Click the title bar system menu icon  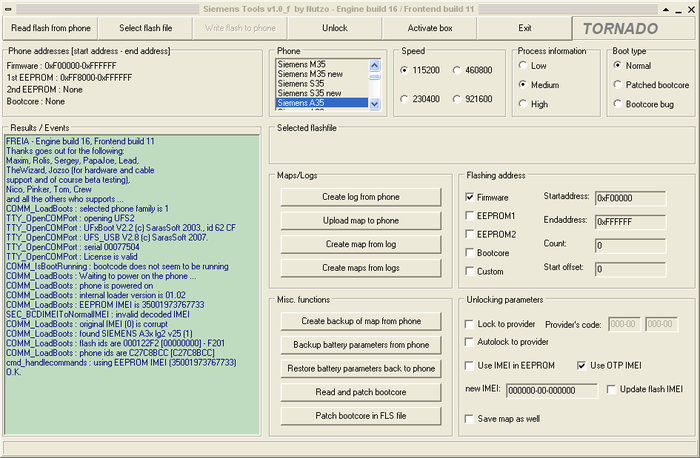pos(8,9)
